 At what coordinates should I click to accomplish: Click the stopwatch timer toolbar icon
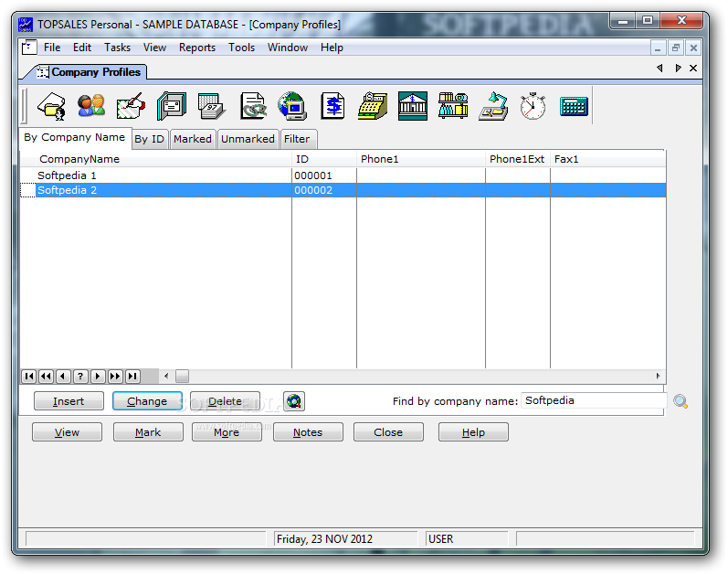click(x=533, y=106)
